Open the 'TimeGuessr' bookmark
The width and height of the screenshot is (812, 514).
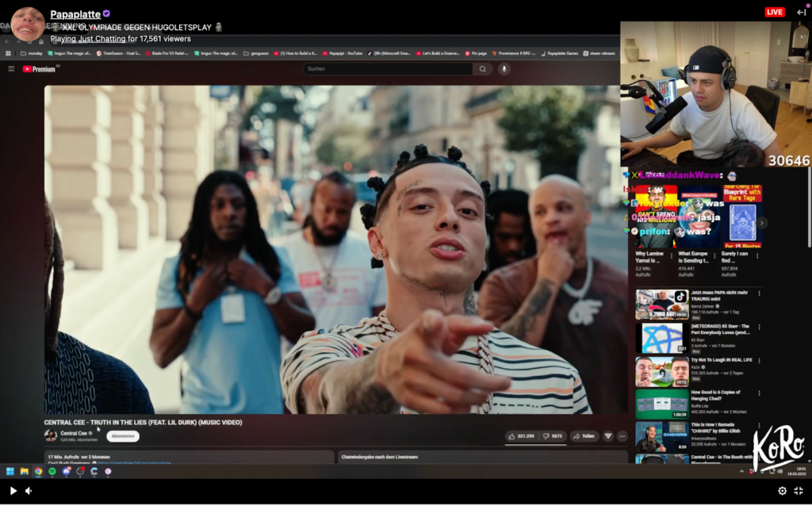pyautogui.click(x=118, y=53)
